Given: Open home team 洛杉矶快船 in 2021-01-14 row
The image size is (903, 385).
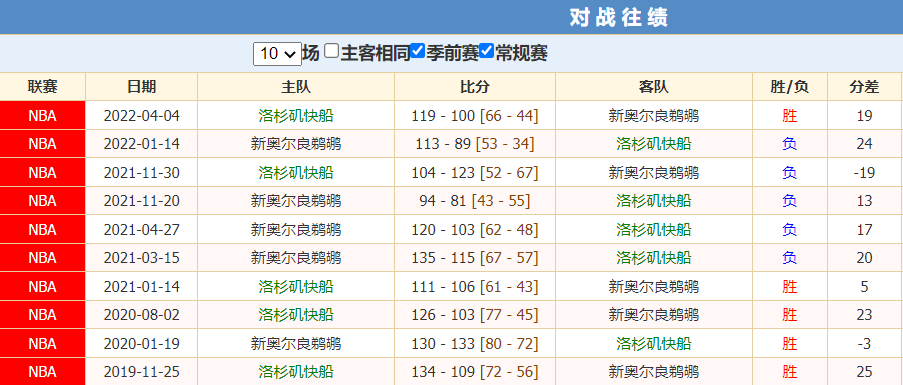Looking at the screenshot, I should click(x=296, y=287).
